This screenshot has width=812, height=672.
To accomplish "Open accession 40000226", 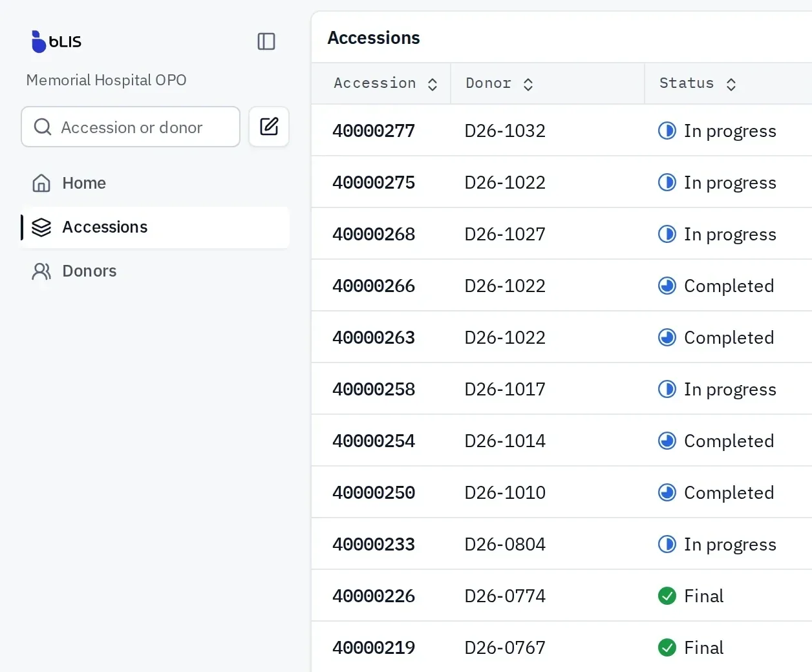I will point(374,596).
